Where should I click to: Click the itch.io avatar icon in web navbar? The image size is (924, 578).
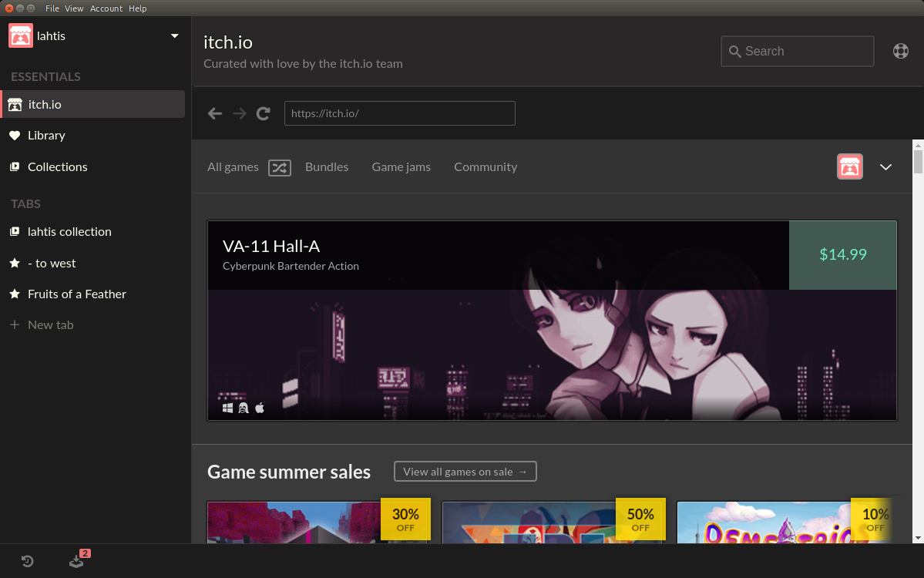850,166
